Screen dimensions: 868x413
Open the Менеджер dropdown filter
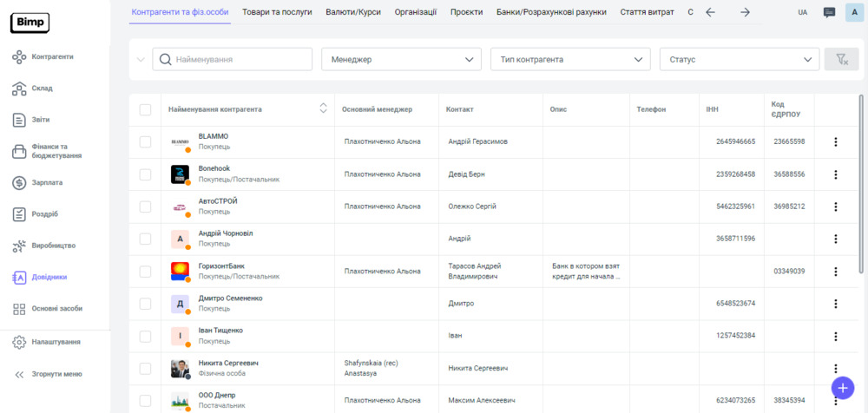click(401, 59)
